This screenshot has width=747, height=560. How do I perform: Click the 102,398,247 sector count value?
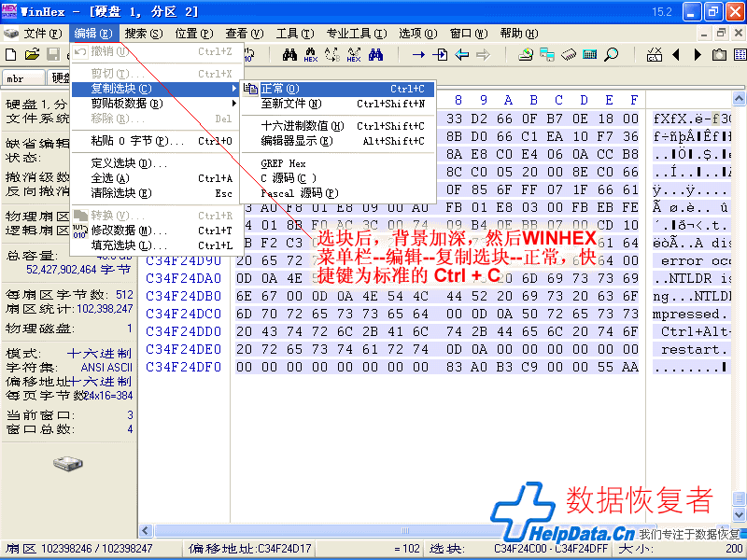click(105, 309)
